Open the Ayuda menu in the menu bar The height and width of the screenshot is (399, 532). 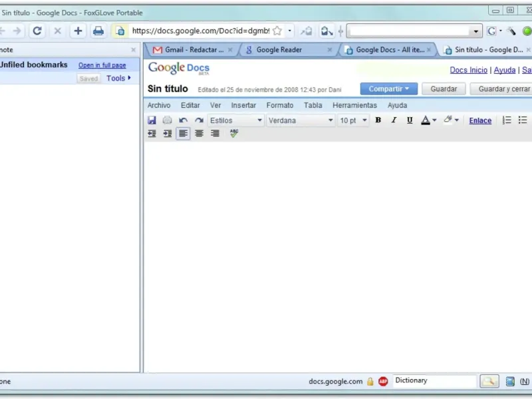coord(397,106)
